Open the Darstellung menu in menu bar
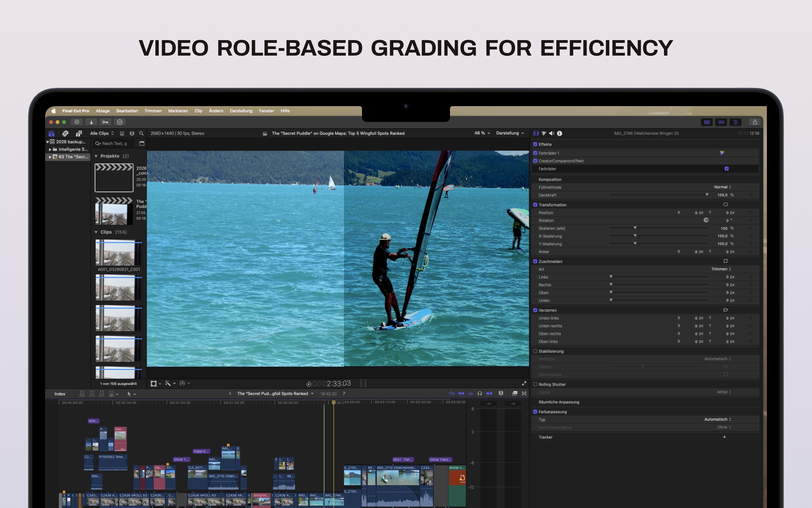 pyautogui.click(x=241, y=111)
